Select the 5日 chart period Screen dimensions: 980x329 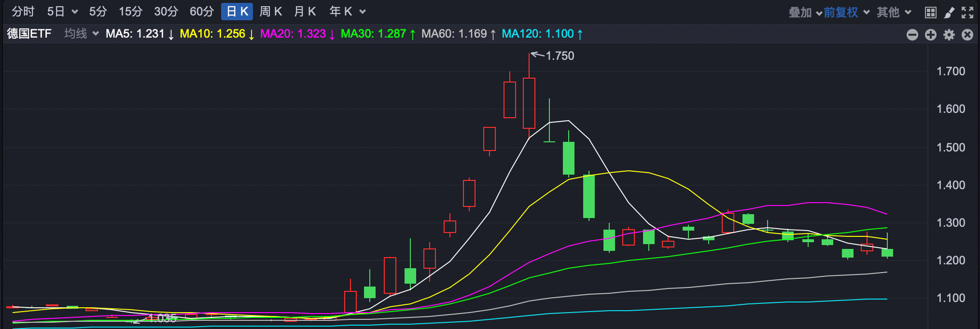point(56,12)
